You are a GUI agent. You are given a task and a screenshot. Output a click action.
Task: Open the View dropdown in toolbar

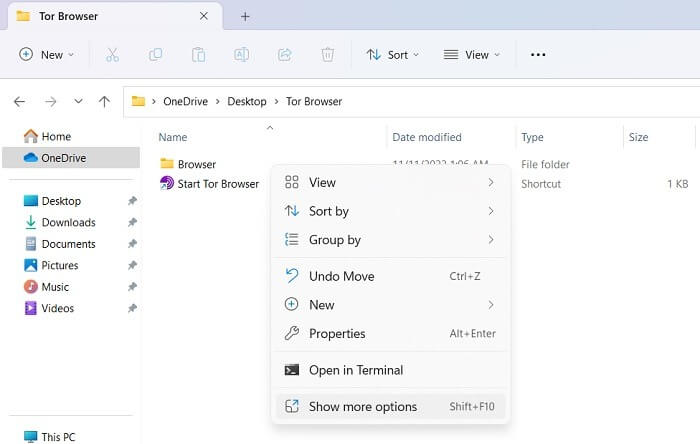(471, 55)
